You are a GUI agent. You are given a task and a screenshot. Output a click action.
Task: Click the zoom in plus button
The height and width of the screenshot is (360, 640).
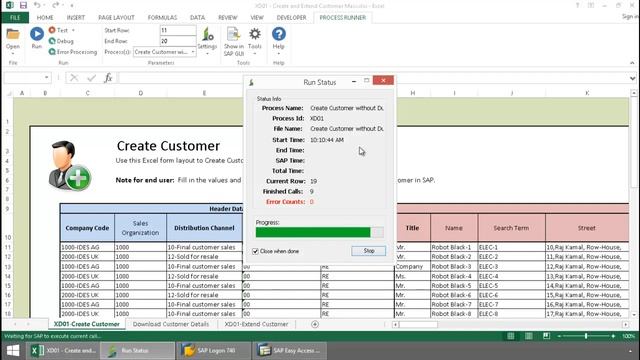click(613, 336)
